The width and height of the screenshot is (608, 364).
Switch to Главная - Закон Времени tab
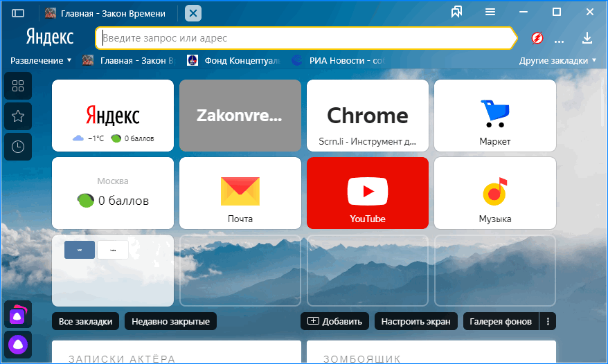[x=105, y=14]
